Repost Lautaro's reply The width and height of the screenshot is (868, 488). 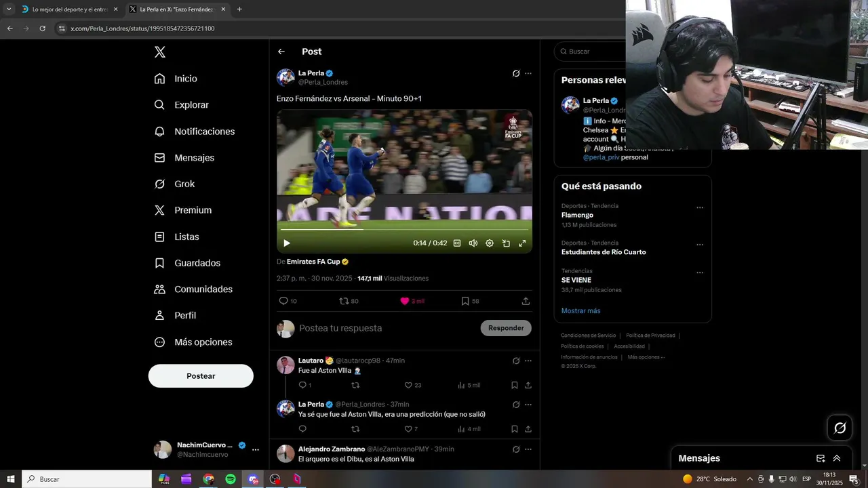point(355,385)
